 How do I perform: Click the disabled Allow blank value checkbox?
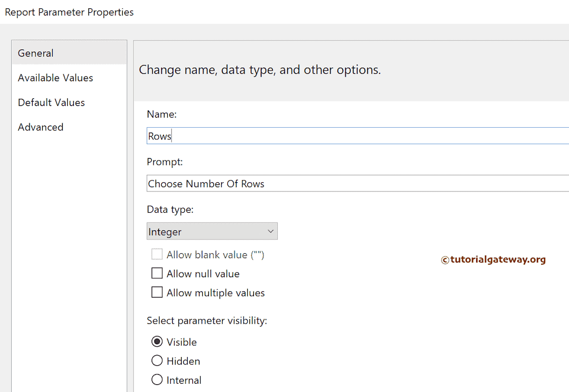click(x=157, y=254)
